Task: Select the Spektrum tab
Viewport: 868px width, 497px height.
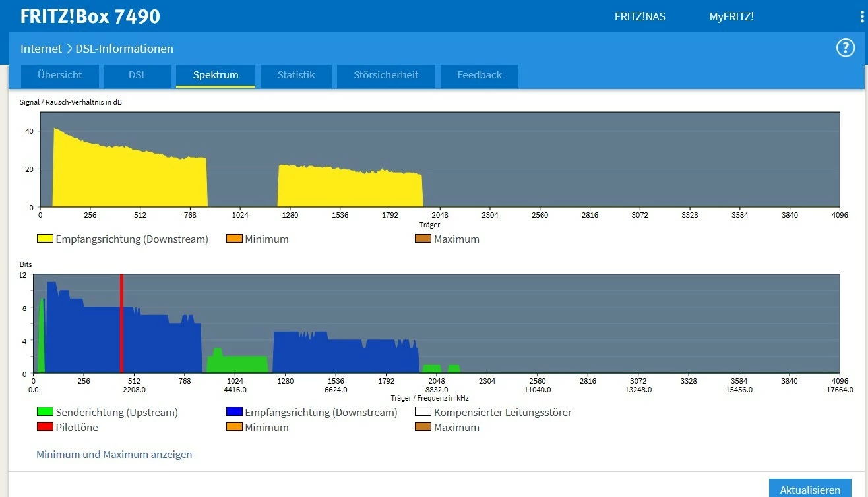Action: point(216,75)
